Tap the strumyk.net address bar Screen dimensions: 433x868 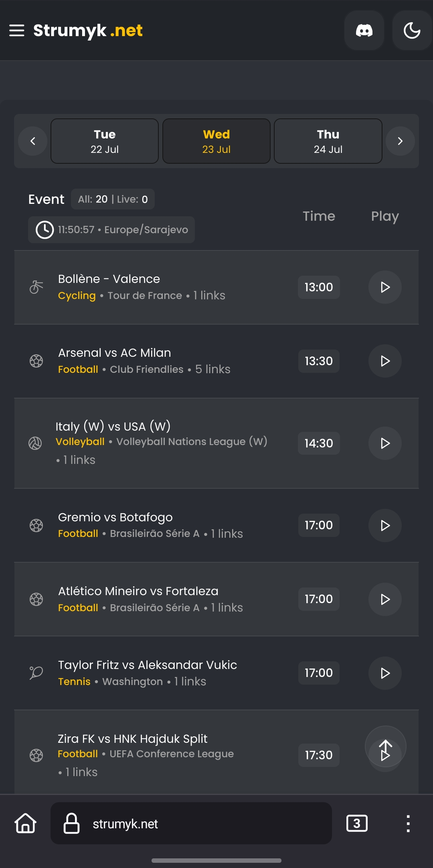(x=191, y=823)
